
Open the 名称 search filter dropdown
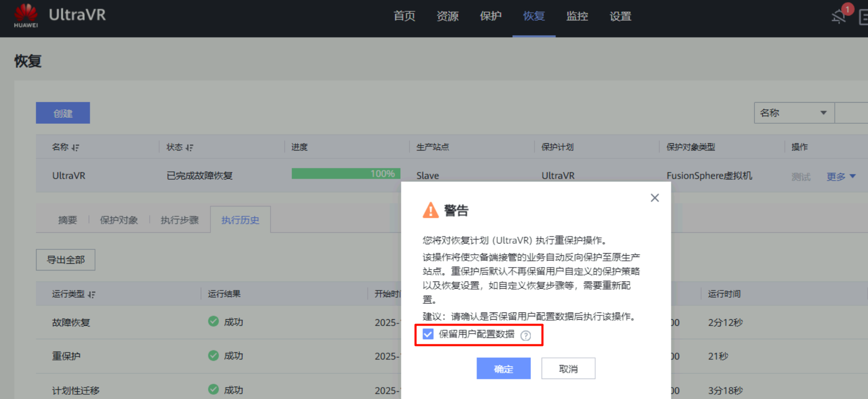pos(794,113)
